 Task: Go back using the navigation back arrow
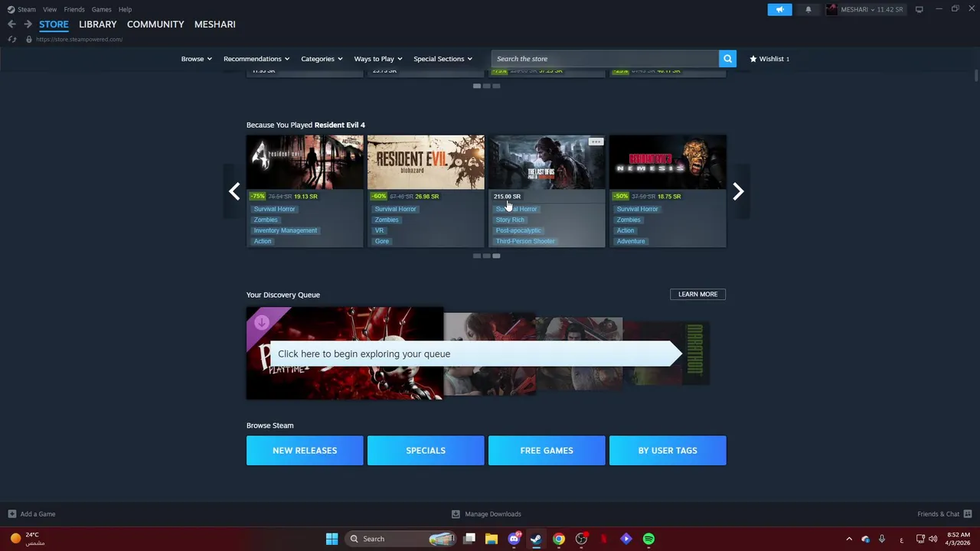pyautogui.click(x=11, y=24)
